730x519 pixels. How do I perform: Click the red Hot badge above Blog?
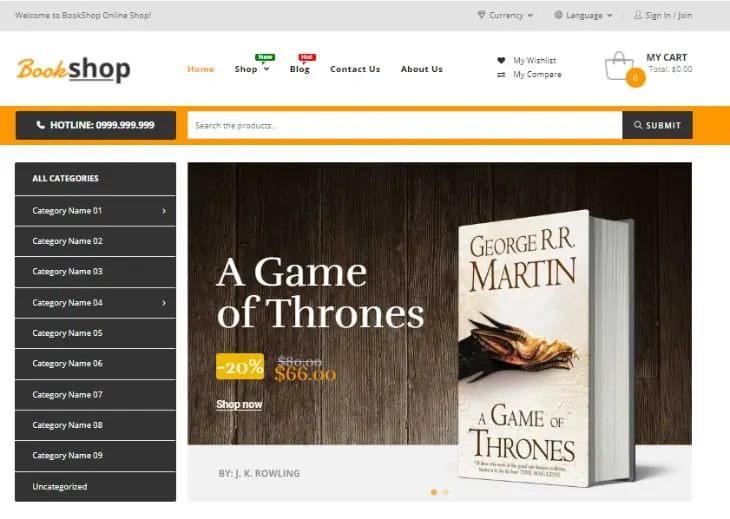tap(307, 57)
